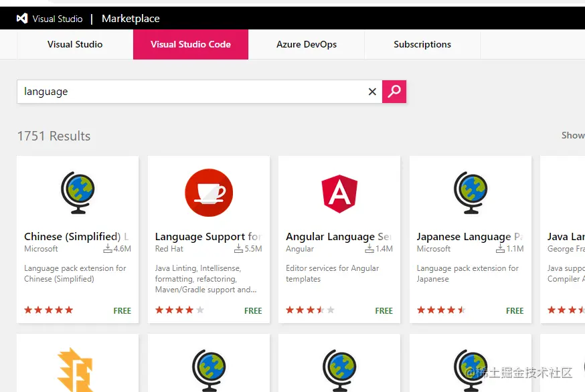Click FREE label on the Red Hat card
Screen dimensions: 585x392
coord(253,310)
